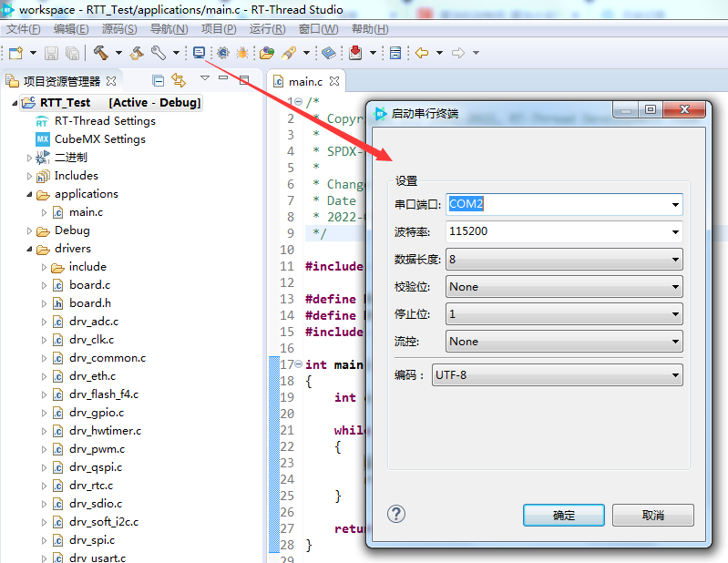This screenshot has width=728, height=563.
Task: Click the build hammer icon in toolbar
Action: (99, 53)
